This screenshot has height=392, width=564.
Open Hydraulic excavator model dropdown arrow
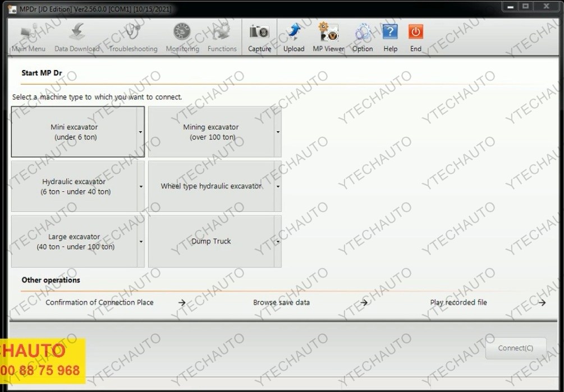[140, 187]
